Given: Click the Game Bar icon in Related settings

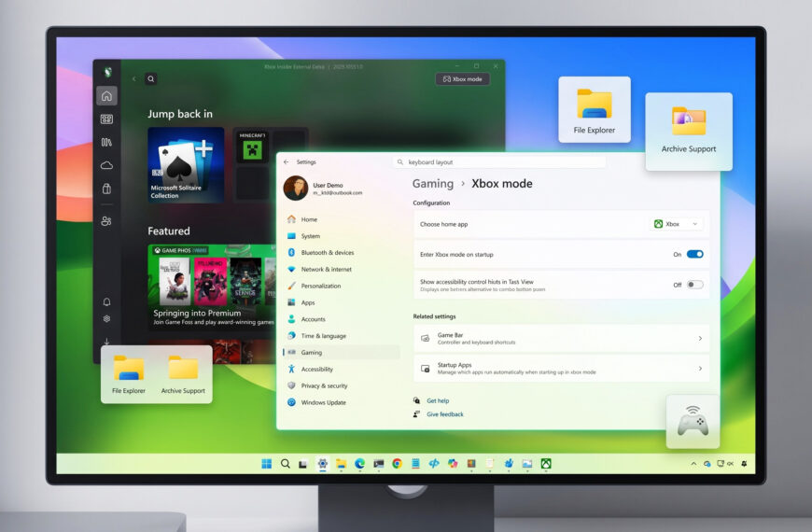Looking at the screenshot, I should [x=426, y=338].
